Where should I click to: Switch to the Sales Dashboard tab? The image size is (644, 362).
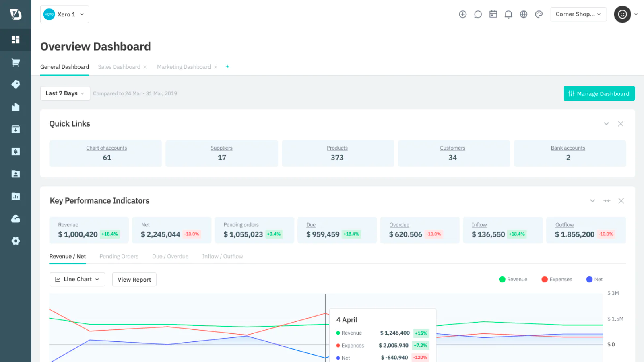point(119,67)
